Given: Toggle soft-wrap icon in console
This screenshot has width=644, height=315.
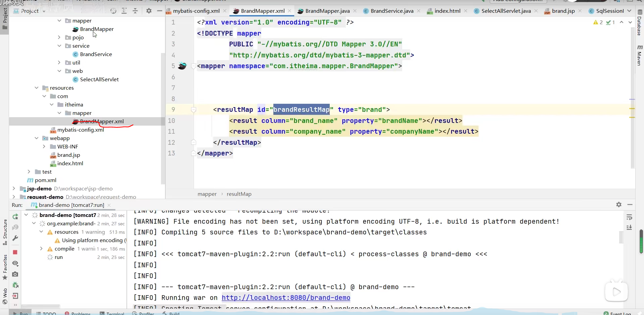Looking at the screenshot, I should (x=629, y=217).
